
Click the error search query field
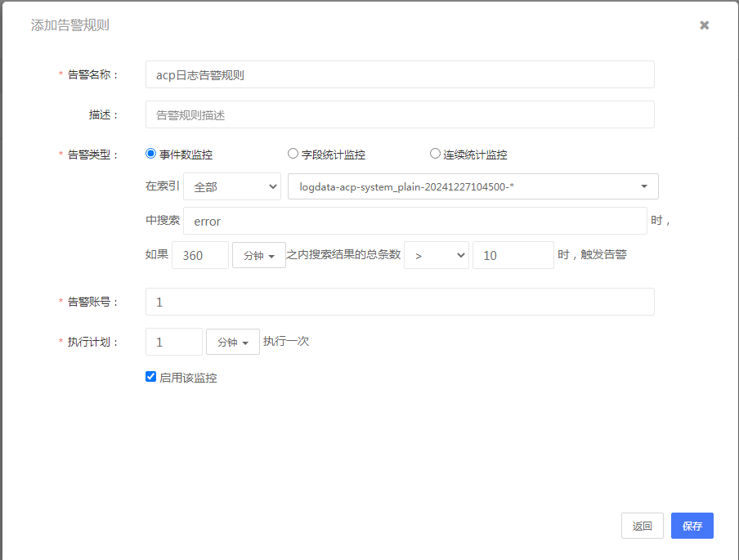click(414, 221)
